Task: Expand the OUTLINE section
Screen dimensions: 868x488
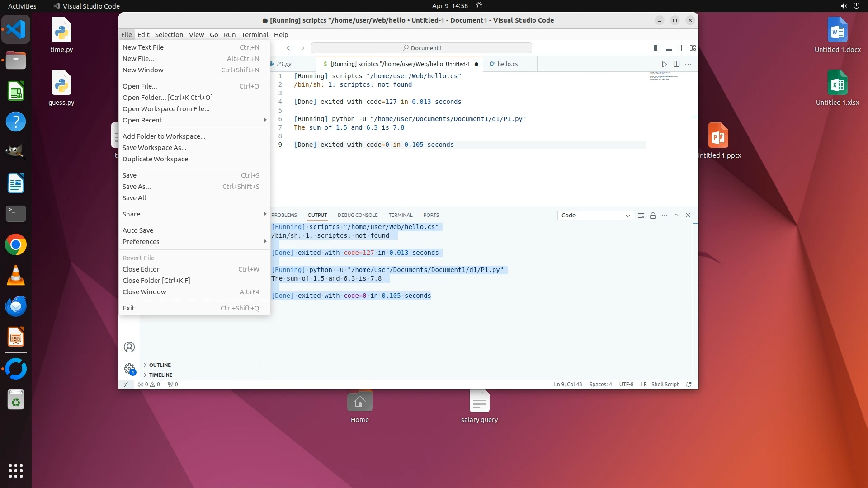Action: coord(160,365)
